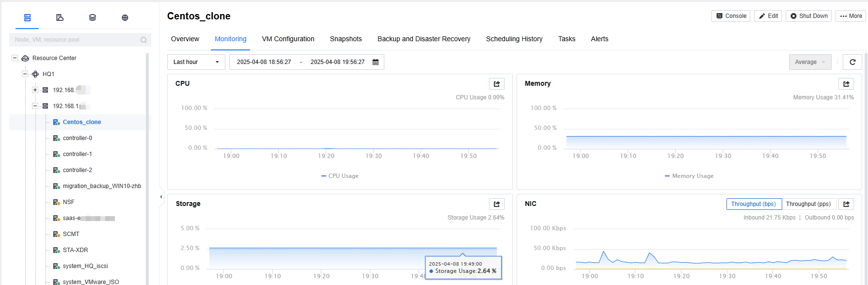The height and width of the screenshot is (285, 868).
Task: Open the resource tree view icon
Action: (x=27, y=17)
